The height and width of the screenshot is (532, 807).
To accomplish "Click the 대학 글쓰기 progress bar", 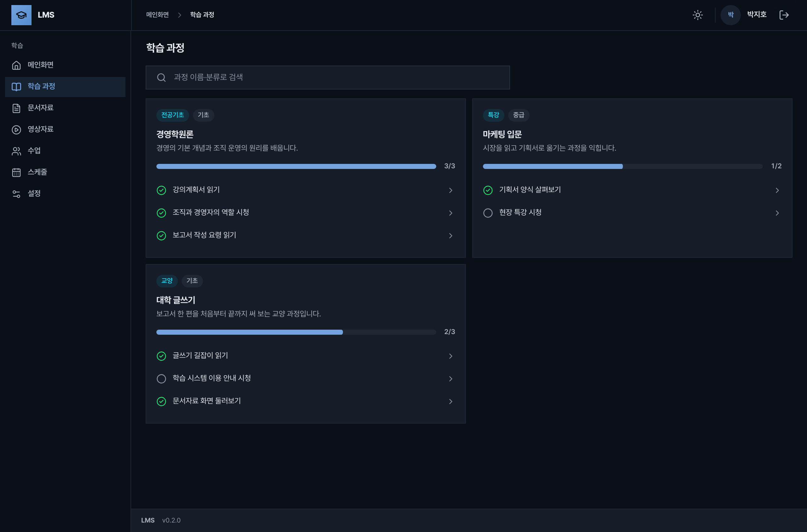I will click(x=296, y=332).
